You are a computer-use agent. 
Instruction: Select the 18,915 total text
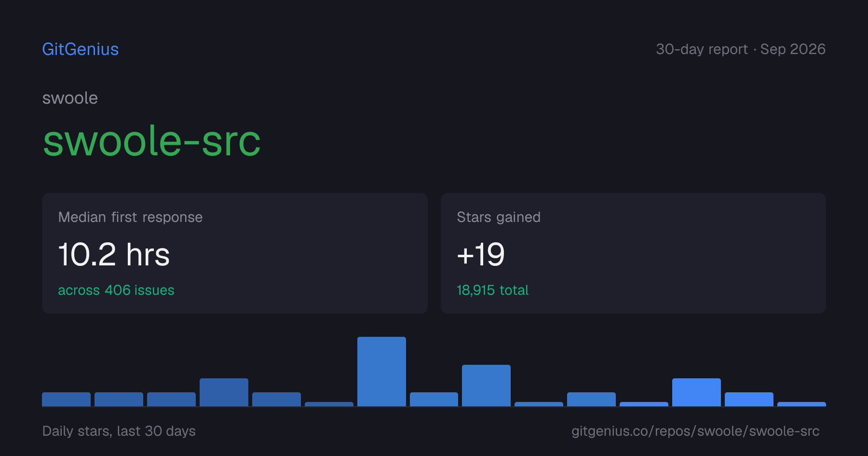492,290
